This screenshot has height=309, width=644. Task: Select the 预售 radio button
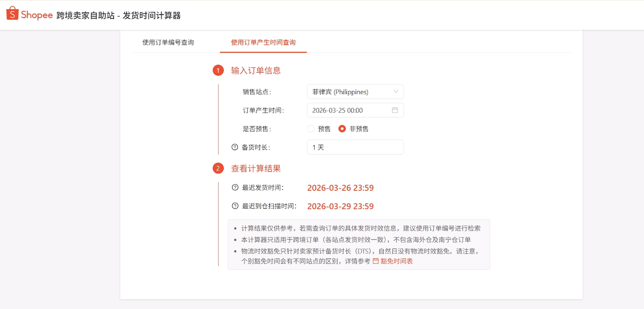tap(311, 129)
